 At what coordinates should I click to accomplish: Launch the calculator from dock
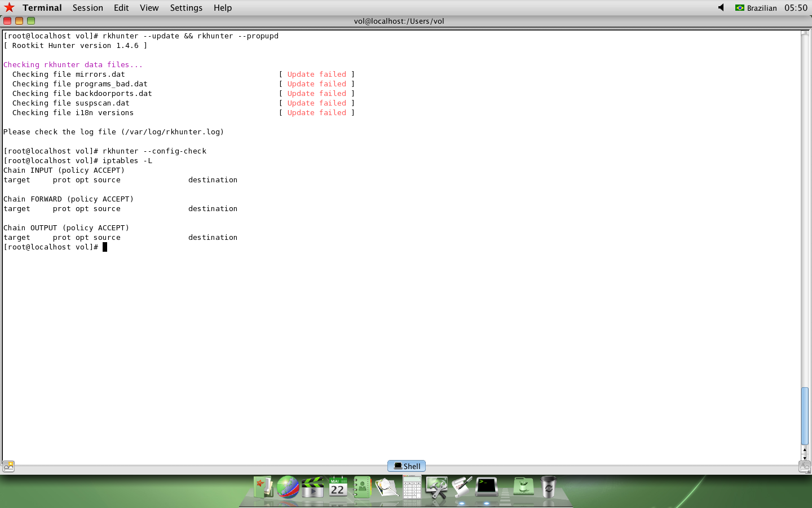pyautogui.click(x=412, y=486)
